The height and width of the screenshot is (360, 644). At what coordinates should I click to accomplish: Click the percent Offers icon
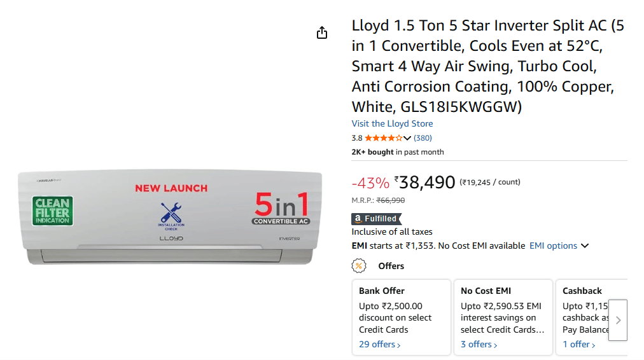[x=360, y=266]
